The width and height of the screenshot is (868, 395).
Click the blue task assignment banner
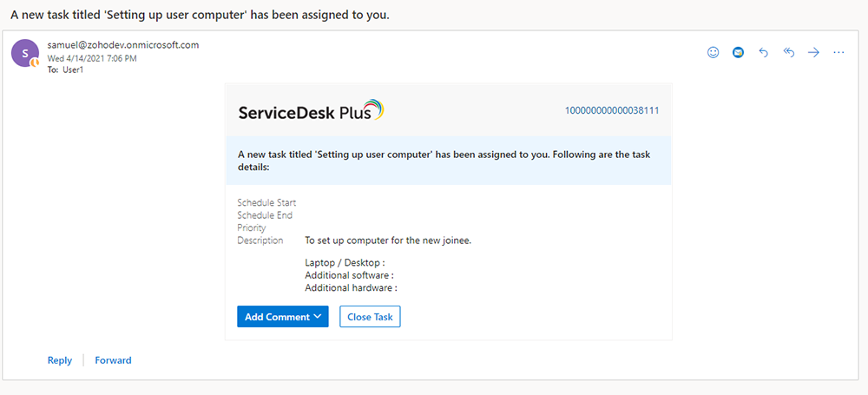pyautogui.click(x=448, y=161)
